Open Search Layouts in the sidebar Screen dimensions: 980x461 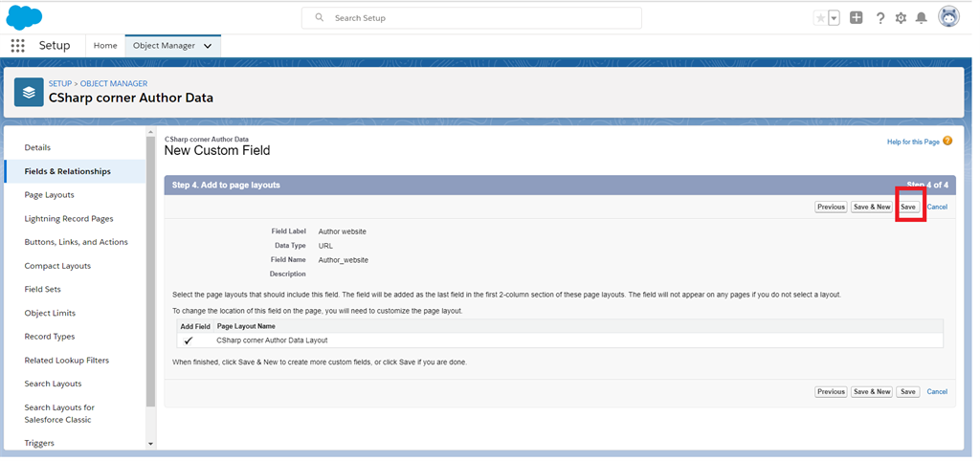54,384
